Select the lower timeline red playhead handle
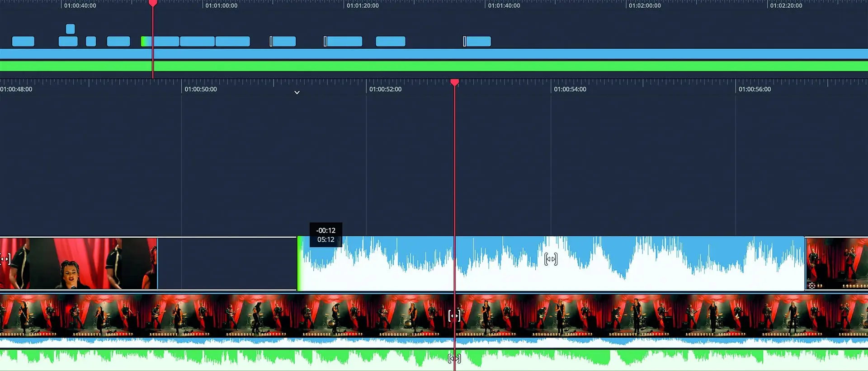Viewport: 868px width, 371px height. coord(454,82)
